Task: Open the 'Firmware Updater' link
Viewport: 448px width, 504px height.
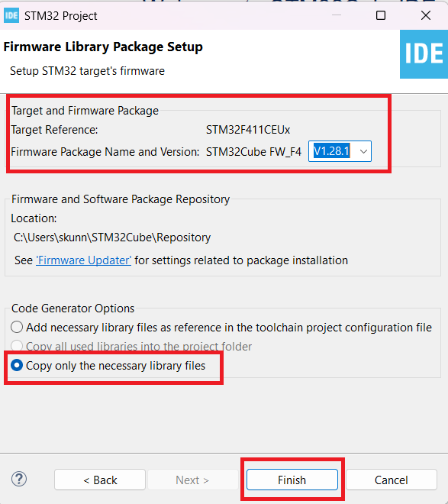Action: [83, 260]
